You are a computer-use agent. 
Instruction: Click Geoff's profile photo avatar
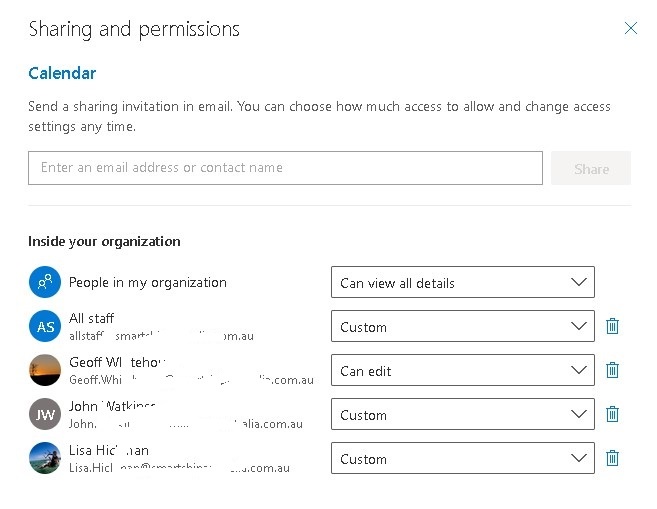click(45, 370)
